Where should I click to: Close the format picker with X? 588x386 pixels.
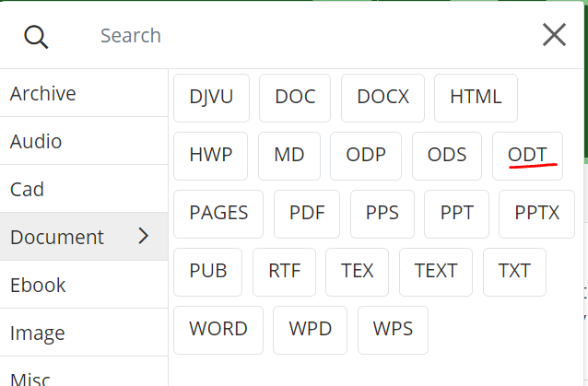[554, 35]
